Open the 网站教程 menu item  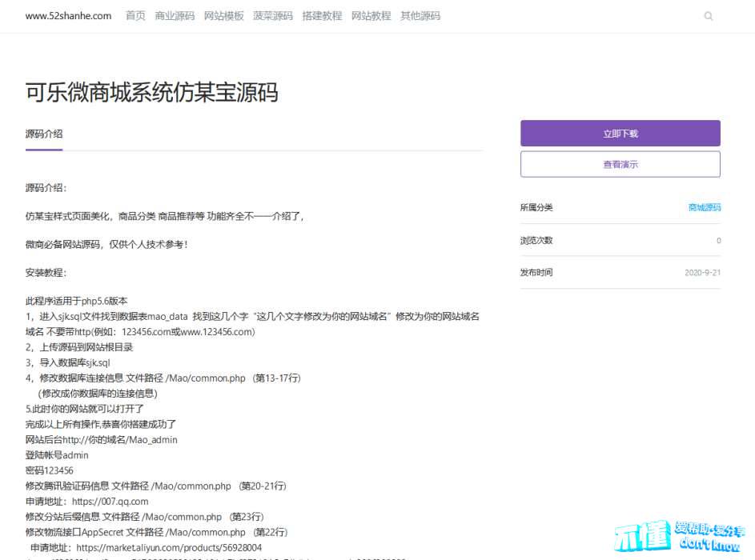point(371,16)
